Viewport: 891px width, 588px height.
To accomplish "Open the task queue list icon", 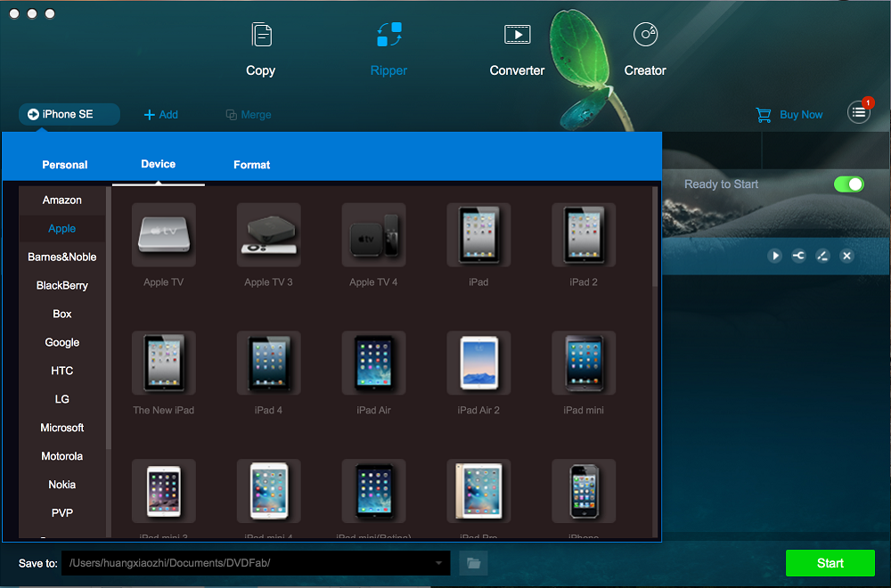I will tap(859, 112).
